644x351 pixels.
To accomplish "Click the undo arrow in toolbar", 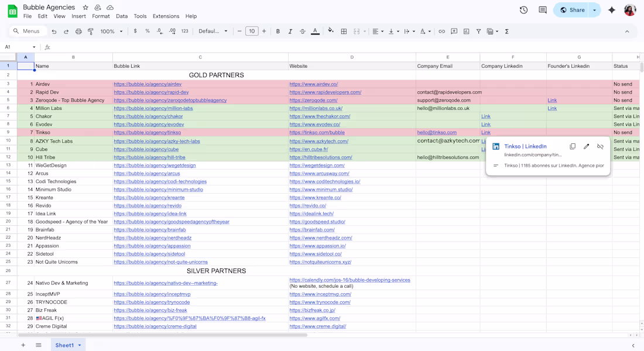I will (54, 31).
